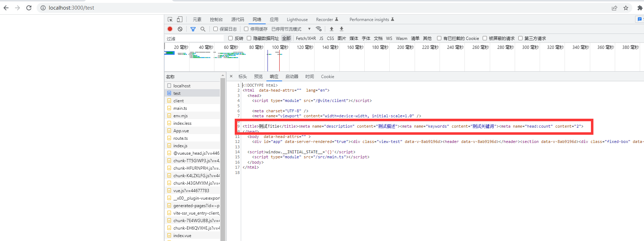Select the index.vue request row
The height and width of the screenshot is (241, 644).
[192, 235]
